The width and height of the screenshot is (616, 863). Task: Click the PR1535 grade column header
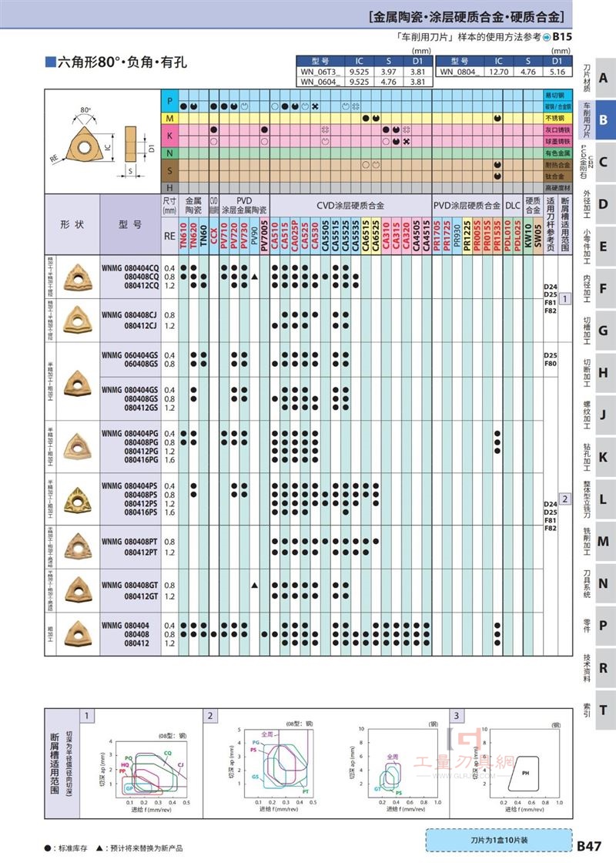pyautogui.click(x=497, y=236)
